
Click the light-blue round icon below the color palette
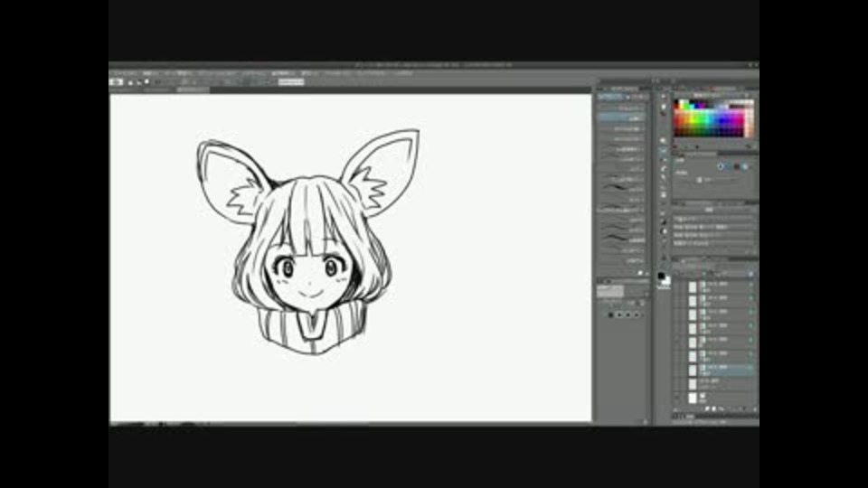point(746,166)
